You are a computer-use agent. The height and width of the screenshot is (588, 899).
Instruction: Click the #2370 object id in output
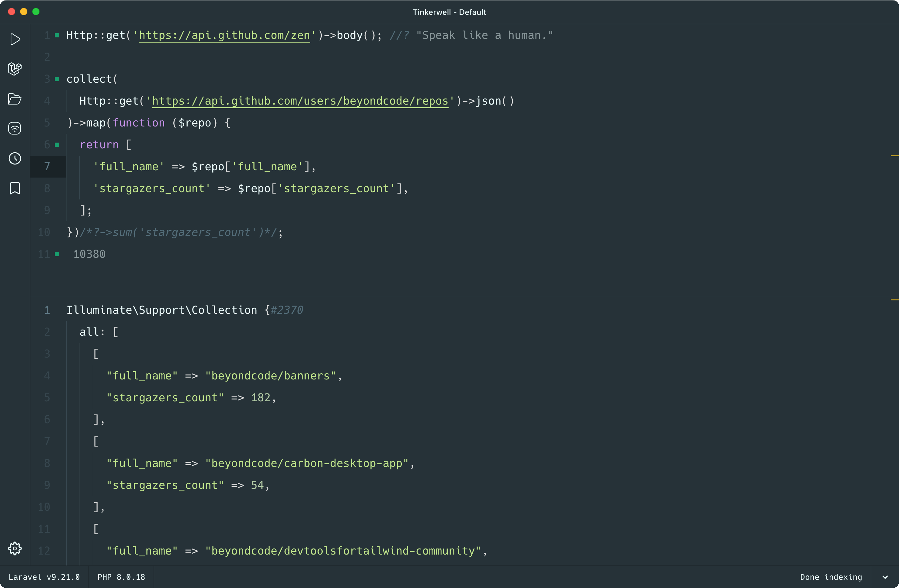[287, 310]
